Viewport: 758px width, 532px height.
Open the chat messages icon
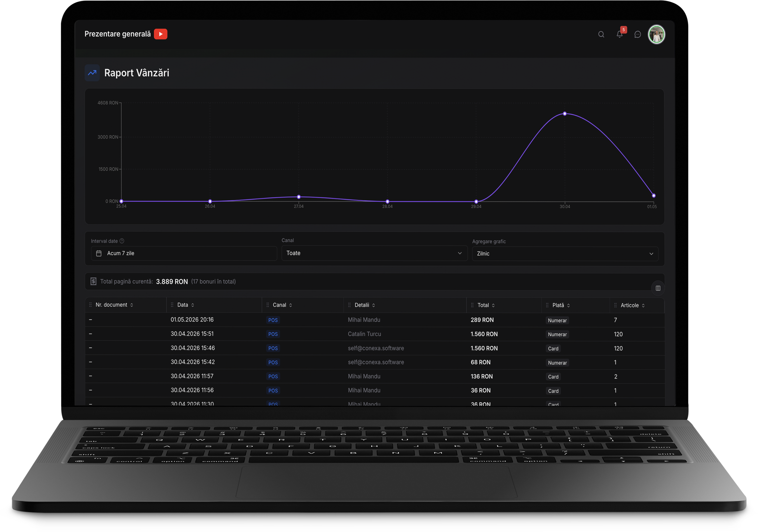click(x=638, y=35)
